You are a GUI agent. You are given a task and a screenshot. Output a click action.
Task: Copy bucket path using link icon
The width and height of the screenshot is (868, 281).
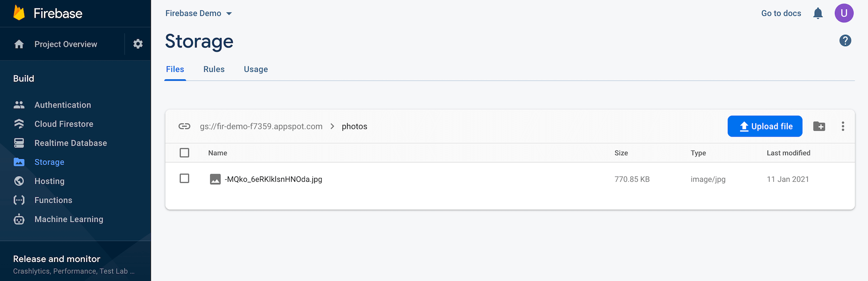(x=184, y=126)
